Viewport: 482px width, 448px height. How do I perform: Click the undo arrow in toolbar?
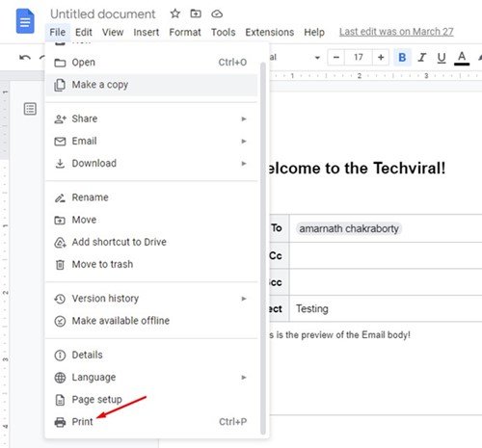(x=25, y=58)
